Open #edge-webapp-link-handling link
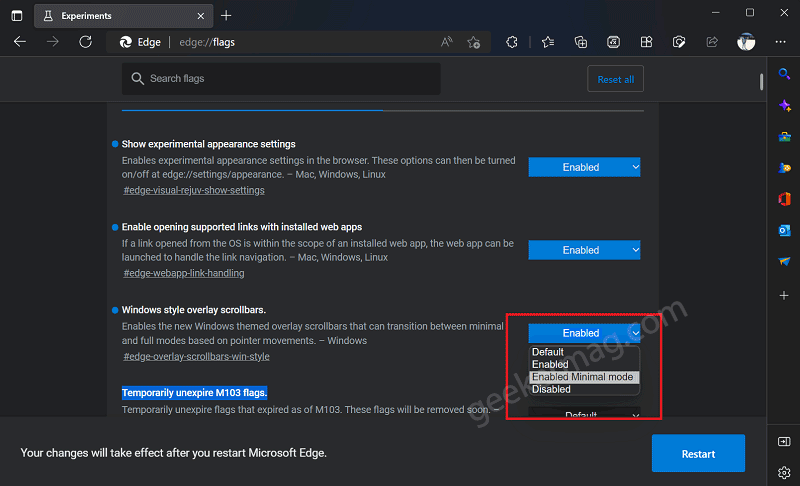The height and width of the screenshot is (486, 800). pyautogui.click(x=184, y=273)
